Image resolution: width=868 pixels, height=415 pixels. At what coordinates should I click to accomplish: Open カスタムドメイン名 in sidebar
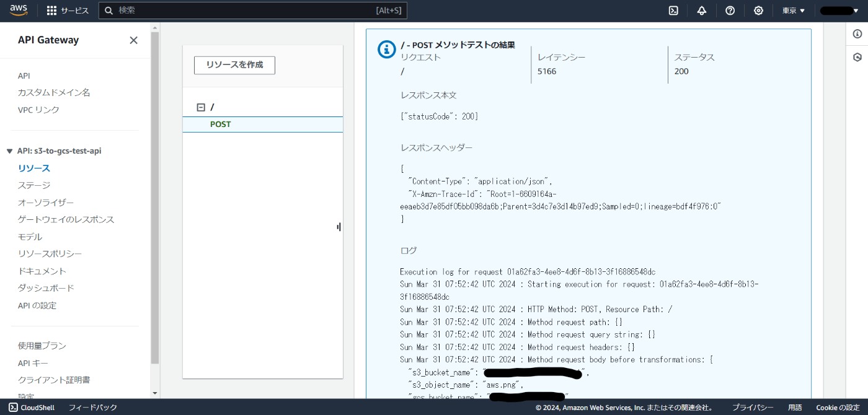[x=54, y=92]
